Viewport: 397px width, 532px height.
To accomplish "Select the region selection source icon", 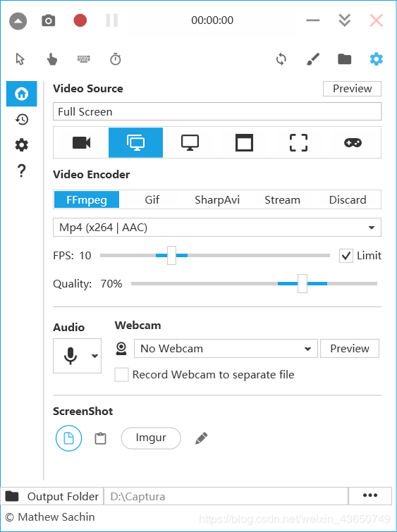I will (298, 142).
